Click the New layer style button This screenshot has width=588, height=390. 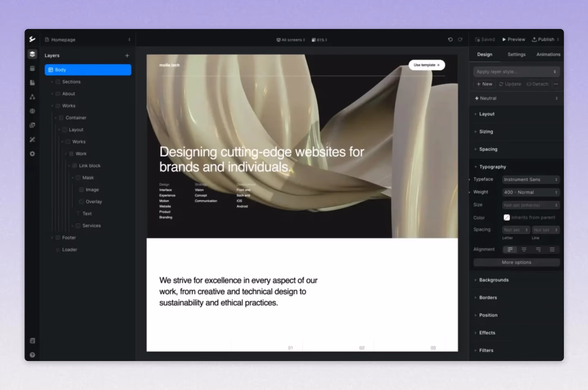click(484, 84)
